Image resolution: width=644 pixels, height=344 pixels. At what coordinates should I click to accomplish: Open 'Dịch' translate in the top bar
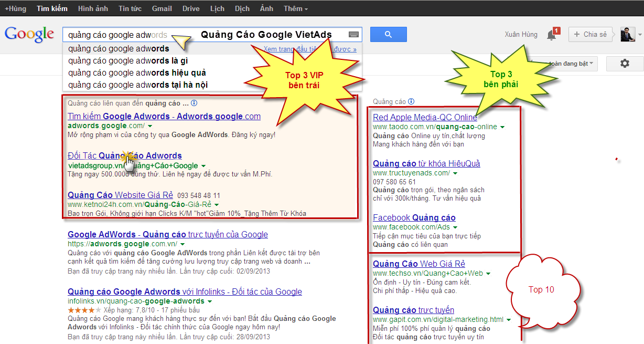242,8
